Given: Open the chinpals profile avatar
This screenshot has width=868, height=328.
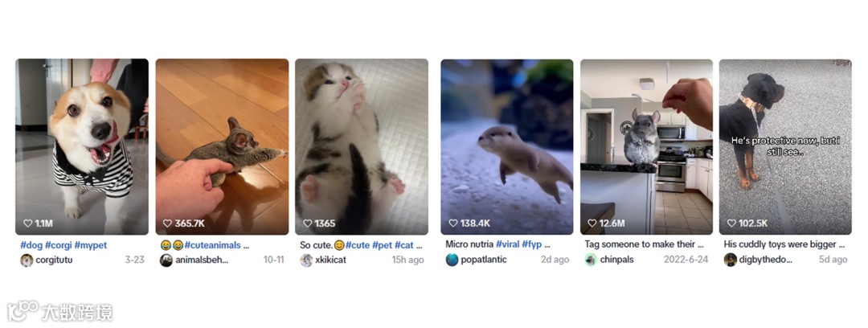Looking at the screenshot, I should point(592,260).
